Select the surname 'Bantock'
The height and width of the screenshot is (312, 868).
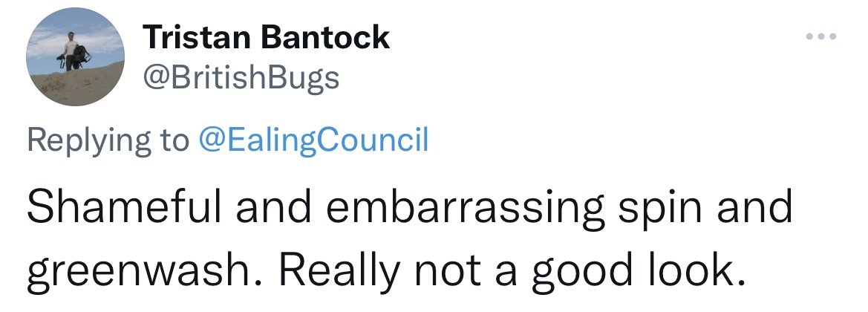coord(325,38)
